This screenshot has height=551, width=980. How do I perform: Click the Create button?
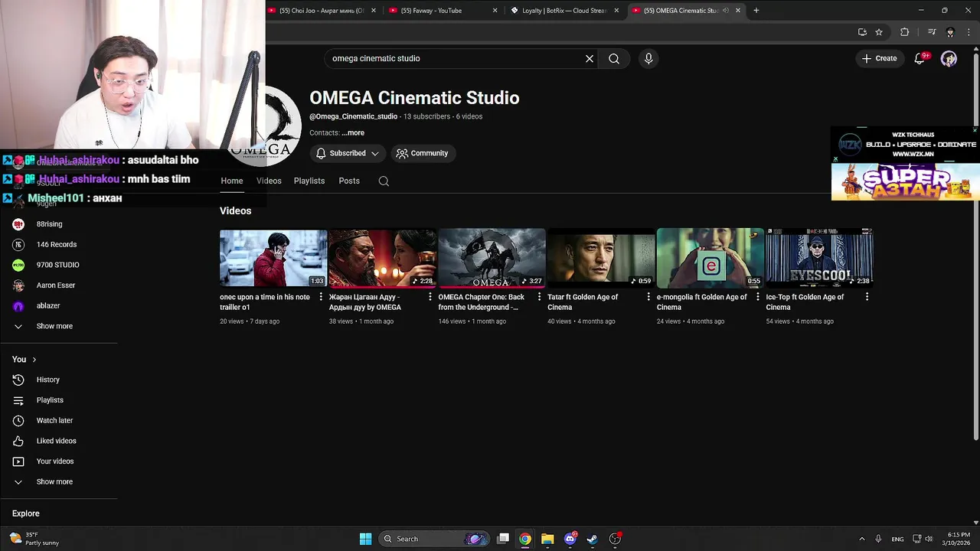(x=879, y=58)
